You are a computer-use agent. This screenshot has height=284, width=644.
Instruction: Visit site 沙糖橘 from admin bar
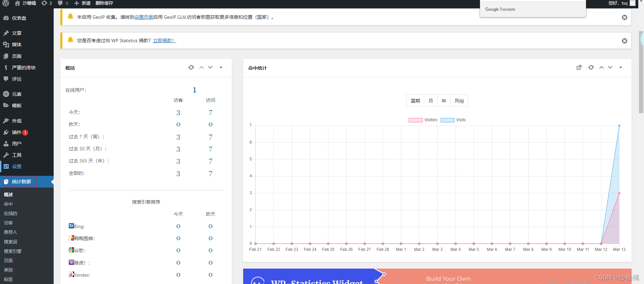pyautogui.click(x=26, y=3)
